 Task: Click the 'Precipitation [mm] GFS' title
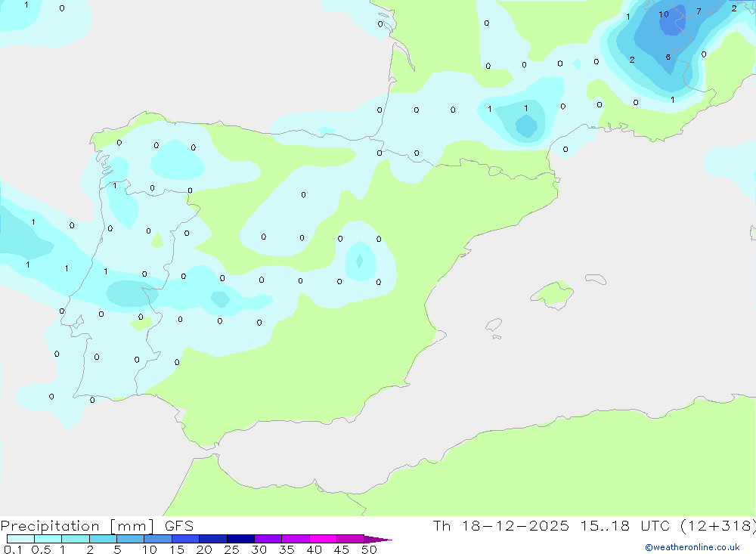click(97, 526)
